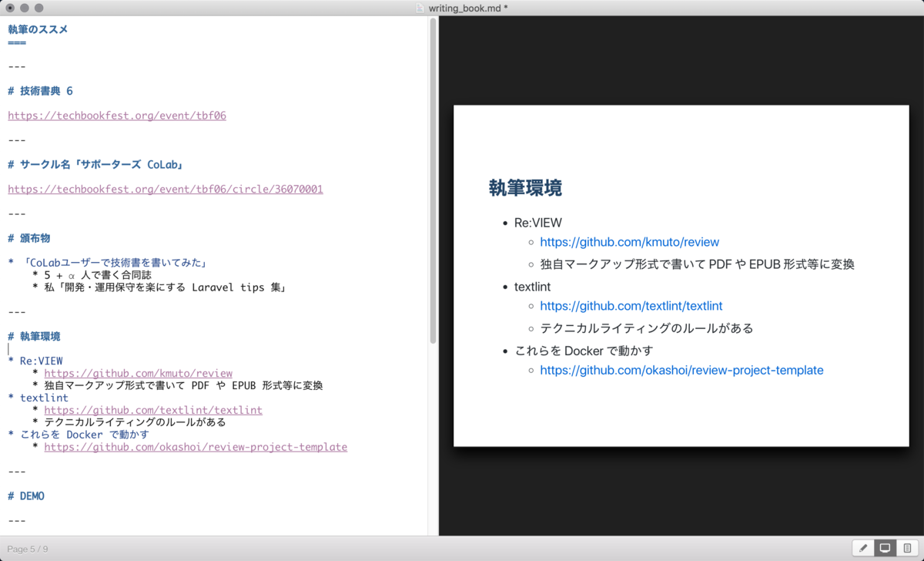Click the document proxy icon in the title bar

pos(418,8)
